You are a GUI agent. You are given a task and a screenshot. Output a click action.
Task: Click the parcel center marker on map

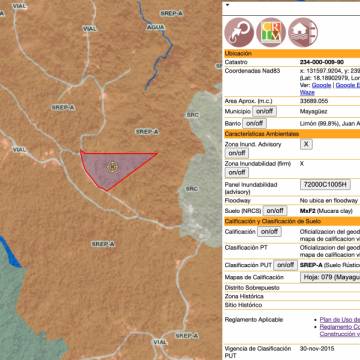point(113,166)
